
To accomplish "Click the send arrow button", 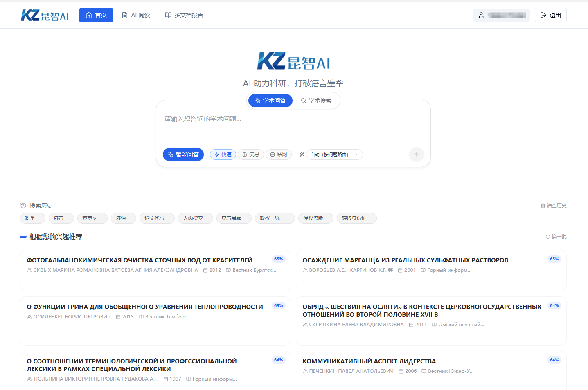I will 417,155.
